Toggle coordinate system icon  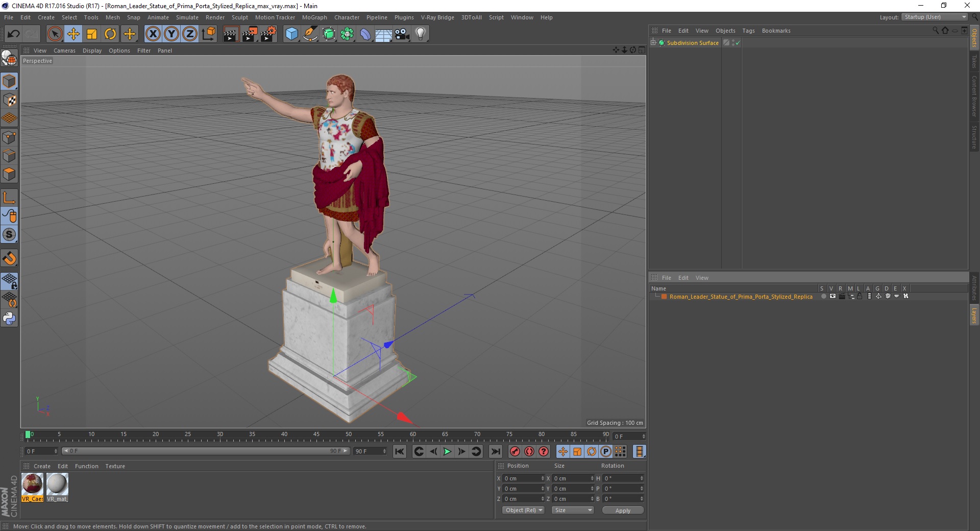coord(208,34)
